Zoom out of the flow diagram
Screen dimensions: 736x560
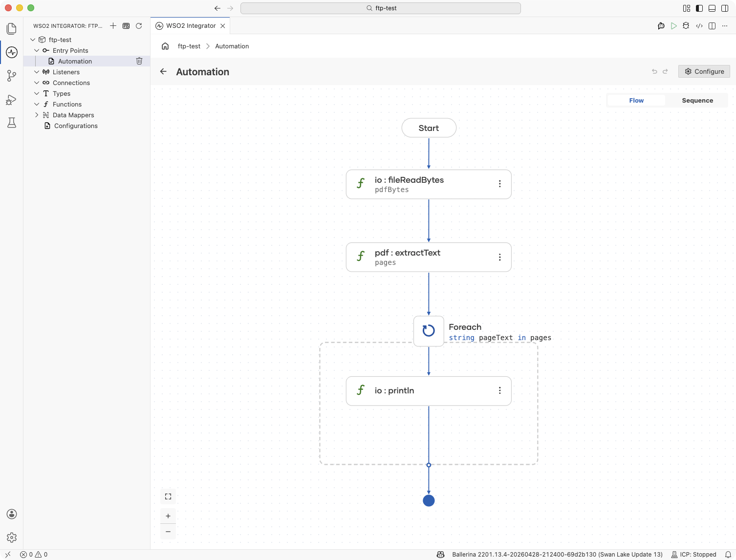click(168, 532)
